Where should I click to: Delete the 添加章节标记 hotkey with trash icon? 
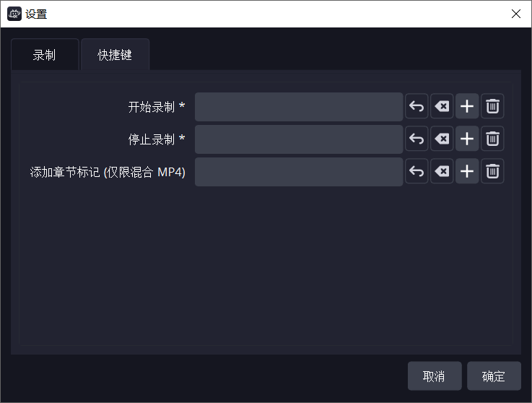coord(492,171)
